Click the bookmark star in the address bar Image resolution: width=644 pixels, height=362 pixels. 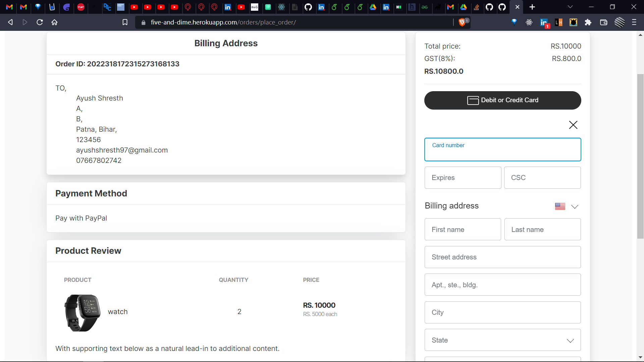[x=125, y=22]
